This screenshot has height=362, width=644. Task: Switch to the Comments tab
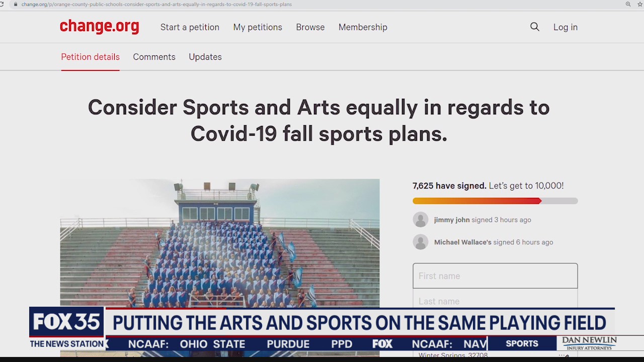(x=154, y=57)
